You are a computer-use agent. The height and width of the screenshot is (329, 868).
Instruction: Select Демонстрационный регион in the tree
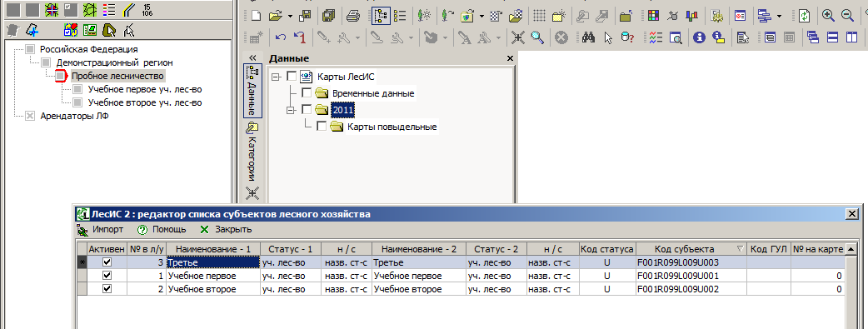pos(115,62)
